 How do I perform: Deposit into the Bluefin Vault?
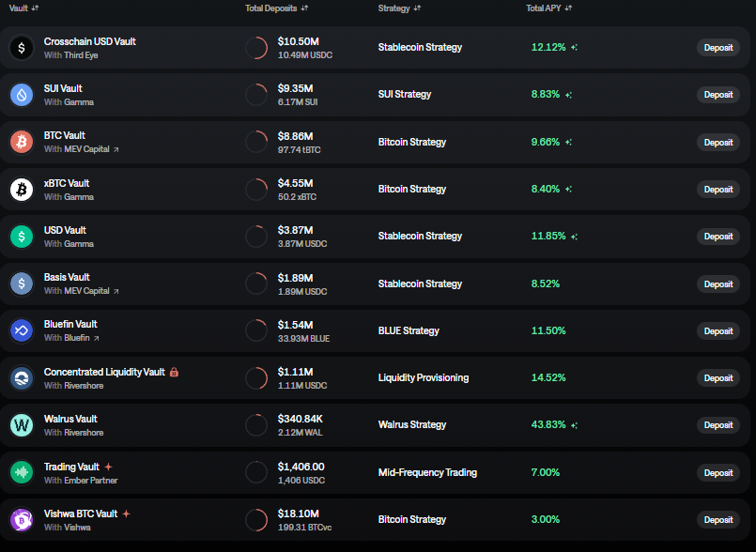point(718,331)
